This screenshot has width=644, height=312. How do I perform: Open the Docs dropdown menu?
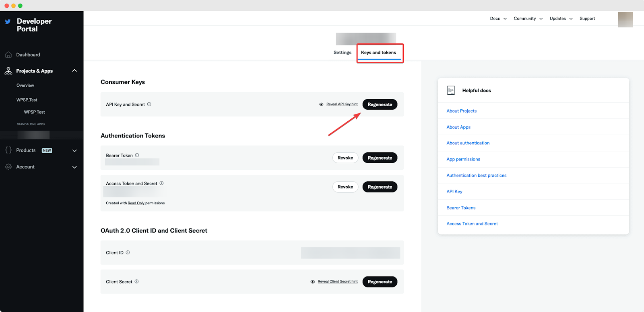498,19
